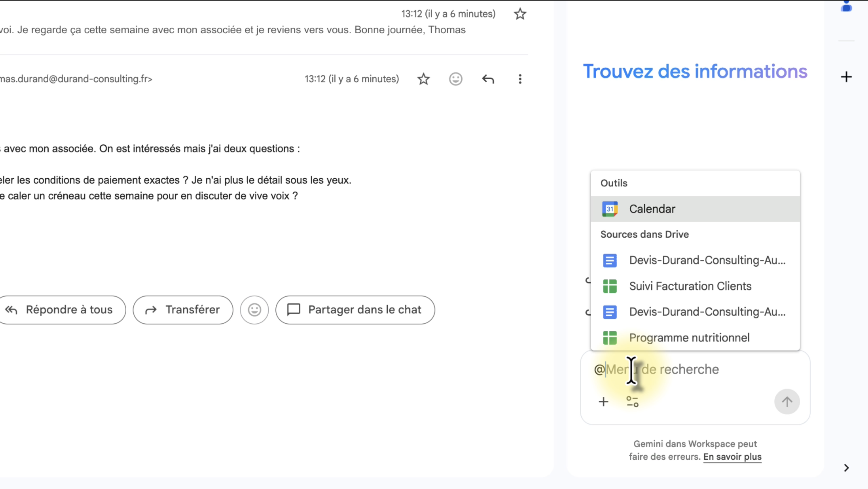Open En savoir plus link
The image size is (868, 489).
click(732, 457)
